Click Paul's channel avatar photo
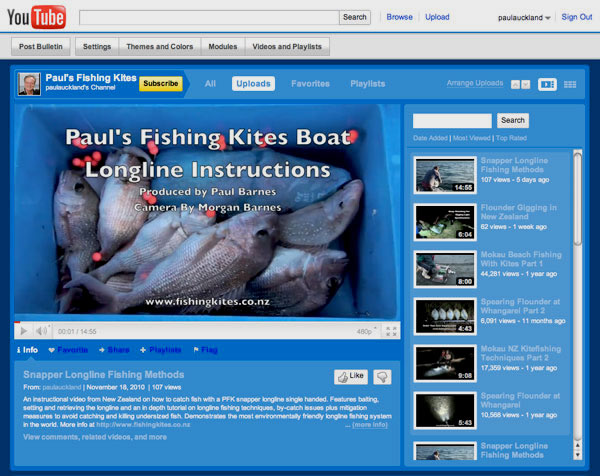Image resolution: width=600 pixels, height=476 pixels. click(29, 84)
